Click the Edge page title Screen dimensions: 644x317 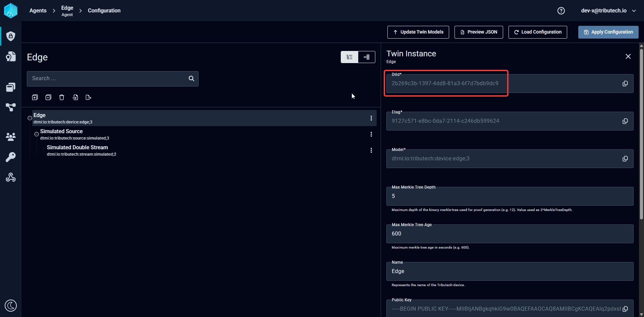37,57
